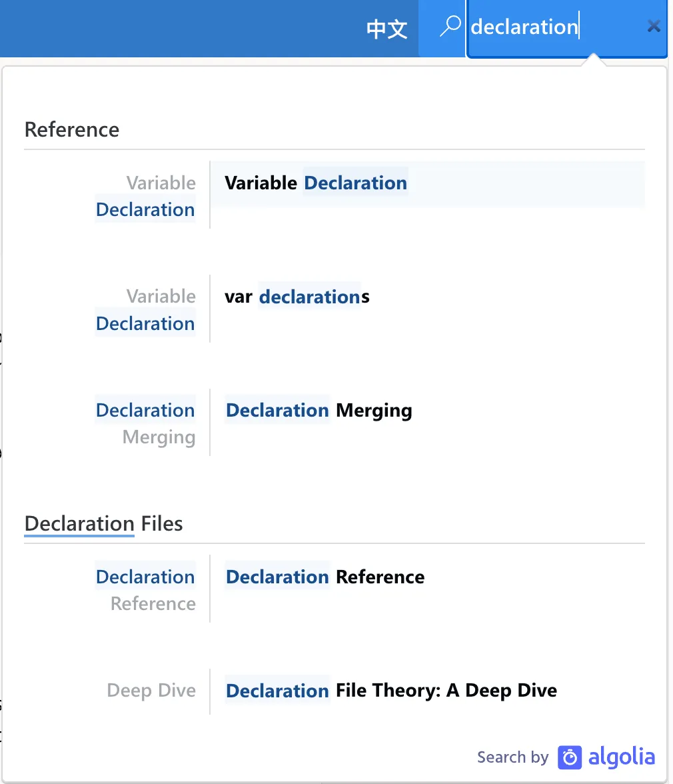Open the Variable Declaration result
Viewport: 673px width, 784px height.
[x=316, y=183]
